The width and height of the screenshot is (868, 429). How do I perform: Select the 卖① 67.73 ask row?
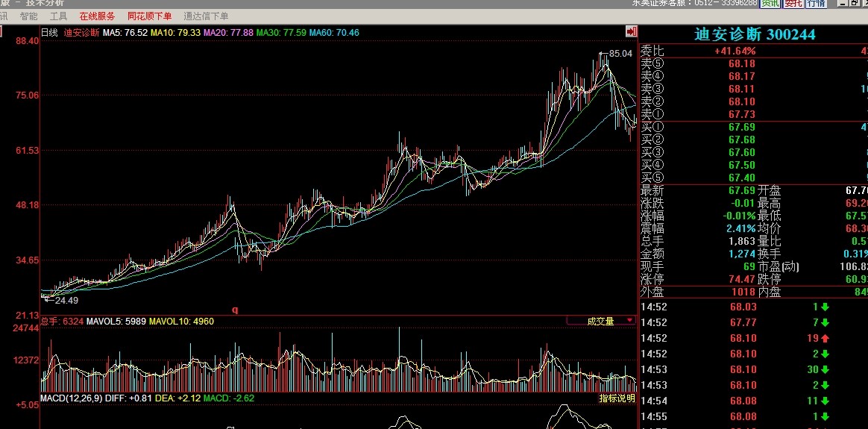click(754, 115)
